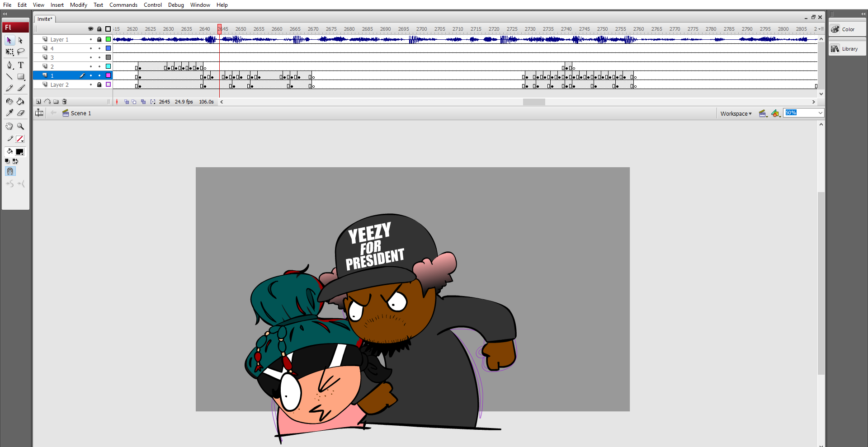Hide the timeline panel
Screen dimensions: 868x447
click(39, 113)
